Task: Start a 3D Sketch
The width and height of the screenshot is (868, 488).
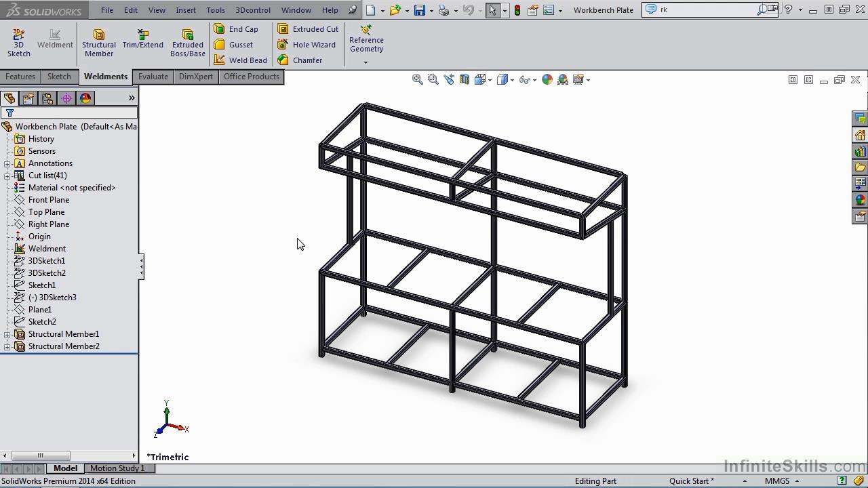Action: (19, 43)
